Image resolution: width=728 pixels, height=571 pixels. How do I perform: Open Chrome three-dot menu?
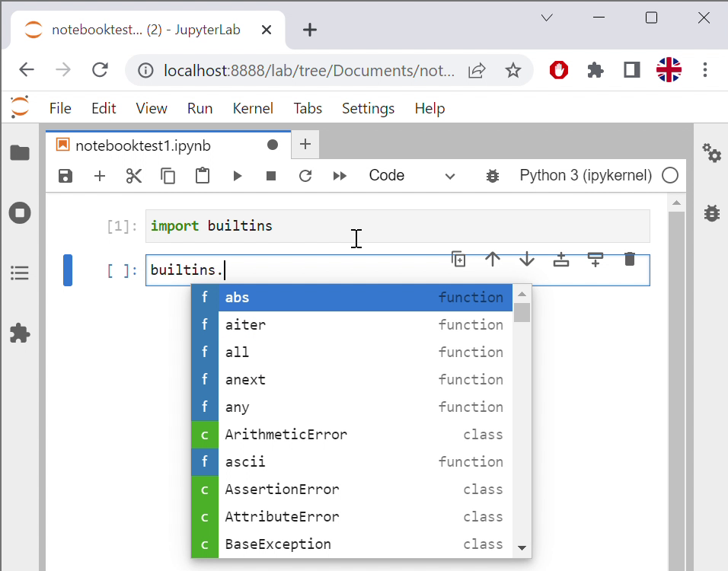tap(705, 70)
